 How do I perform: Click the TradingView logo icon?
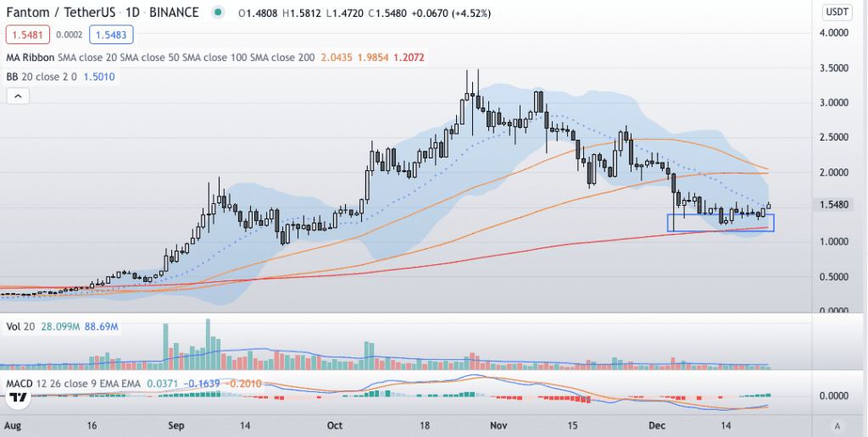click(19, 397)
